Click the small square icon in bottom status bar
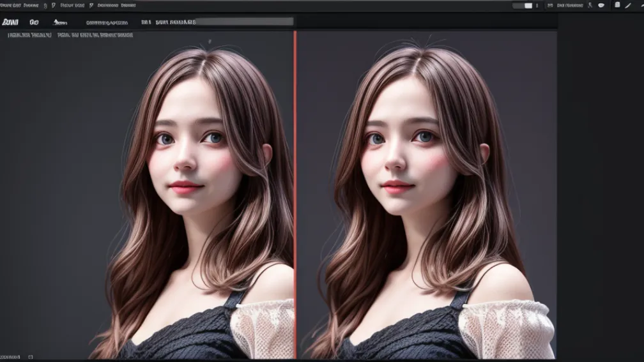 pos(31,356)
